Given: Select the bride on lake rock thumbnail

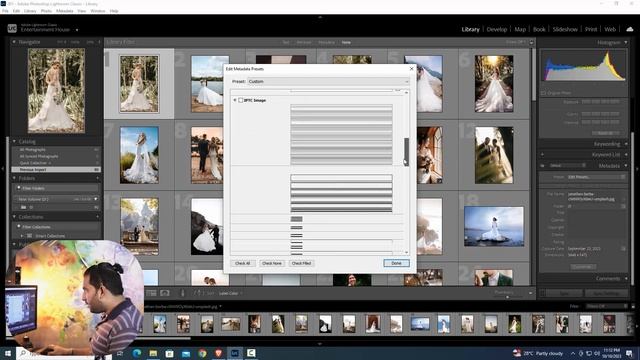Looking at the screenshot, I should 494,227.
